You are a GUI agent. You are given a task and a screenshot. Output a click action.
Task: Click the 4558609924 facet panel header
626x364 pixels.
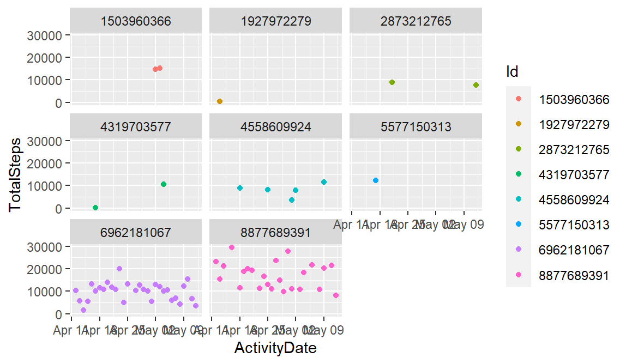tap(276, 127)
